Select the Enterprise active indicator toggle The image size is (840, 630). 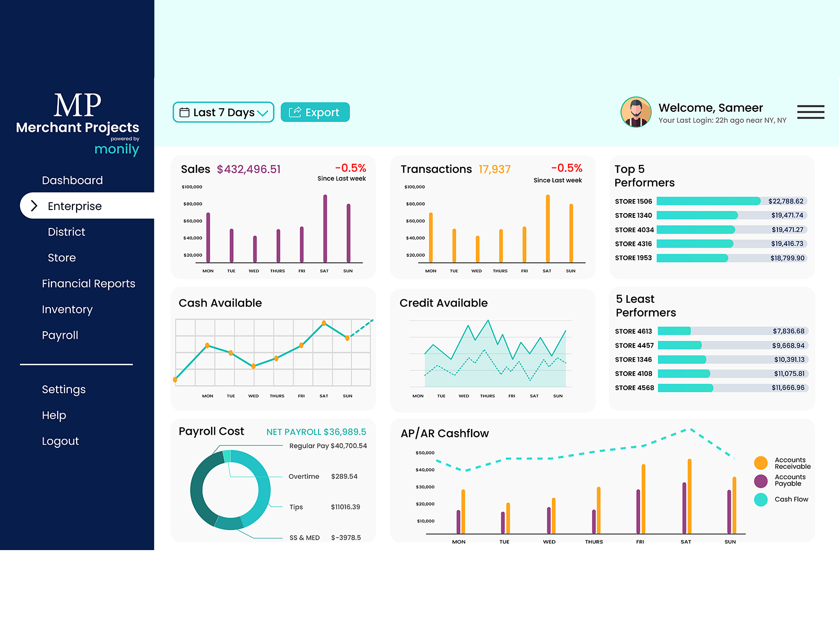[34, 206]
